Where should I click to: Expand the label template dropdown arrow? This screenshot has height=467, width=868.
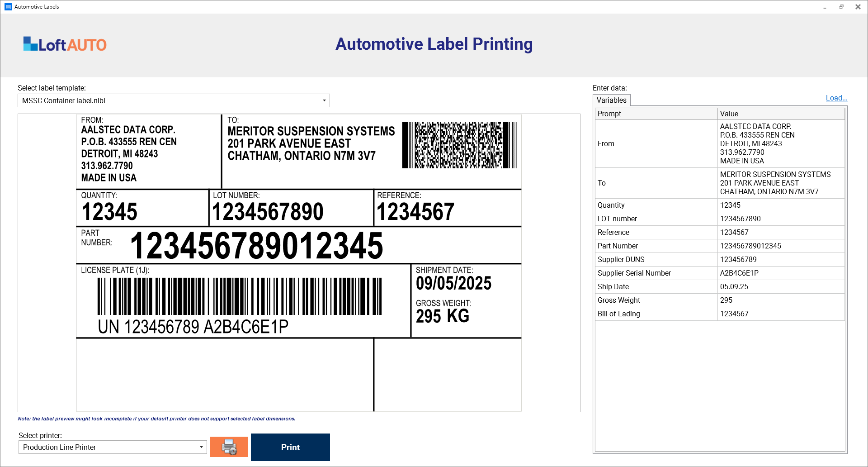324,100
